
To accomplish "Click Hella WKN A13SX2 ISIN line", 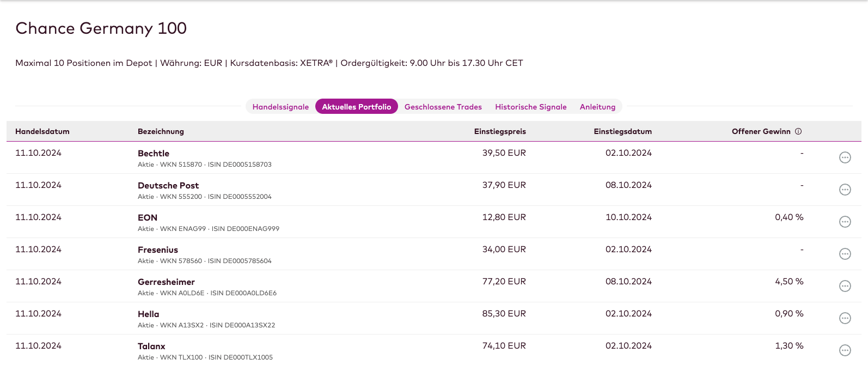I will coord(206,325).
